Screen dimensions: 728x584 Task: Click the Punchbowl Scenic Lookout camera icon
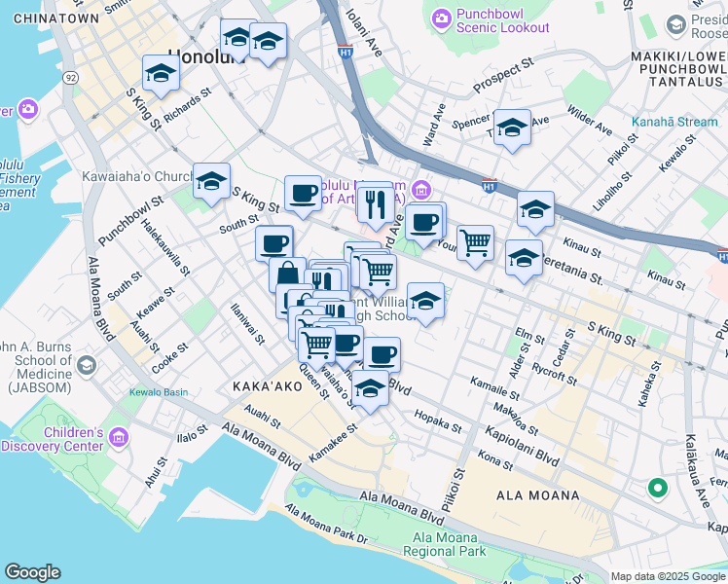(441, 19)
